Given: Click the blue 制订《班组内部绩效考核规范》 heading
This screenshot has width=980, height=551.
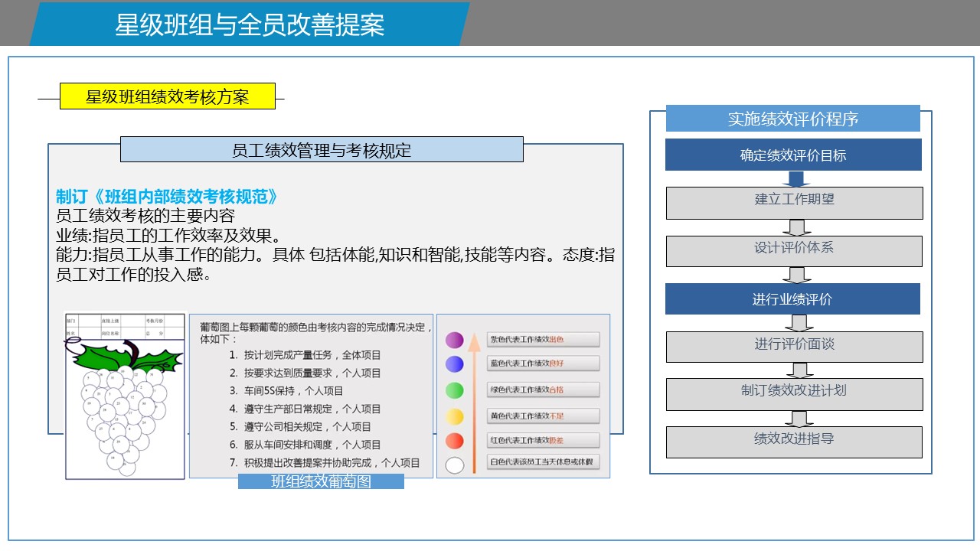Looking at the screenshot, I should point(167,197).
